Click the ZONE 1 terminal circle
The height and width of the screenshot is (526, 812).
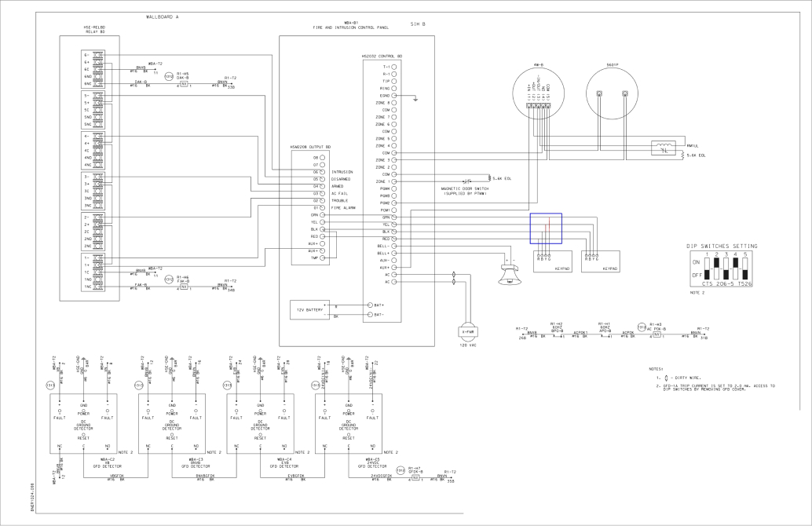click(x=394, y=181)
